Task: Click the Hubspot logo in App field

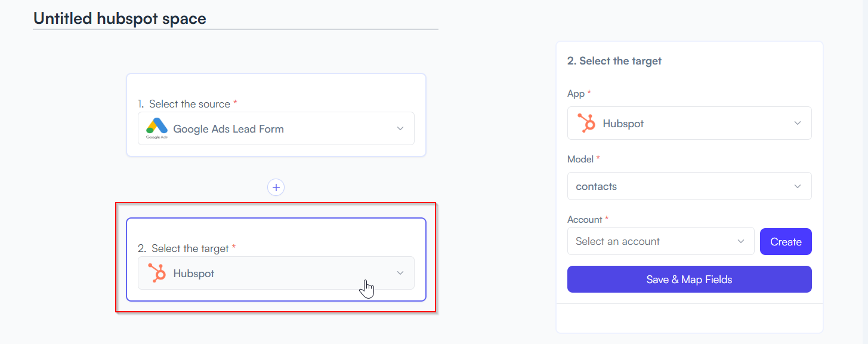Action: (x=586, y=123)
